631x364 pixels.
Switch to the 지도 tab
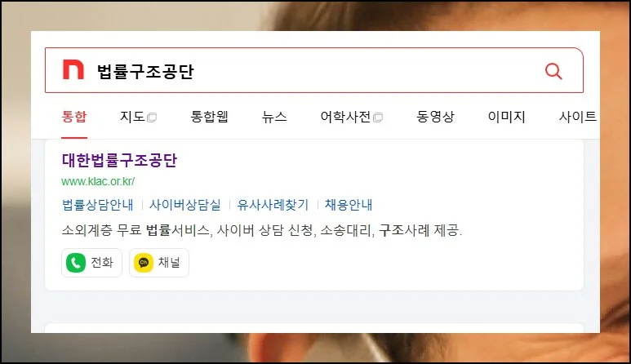coord(132,117)
